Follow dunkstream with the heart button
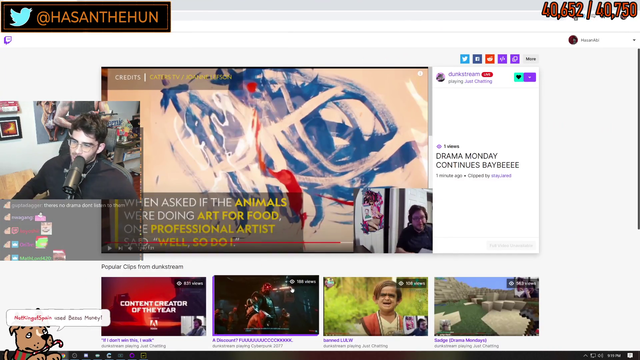This screenshot has width=640, height=360. [x=519, y=77]
